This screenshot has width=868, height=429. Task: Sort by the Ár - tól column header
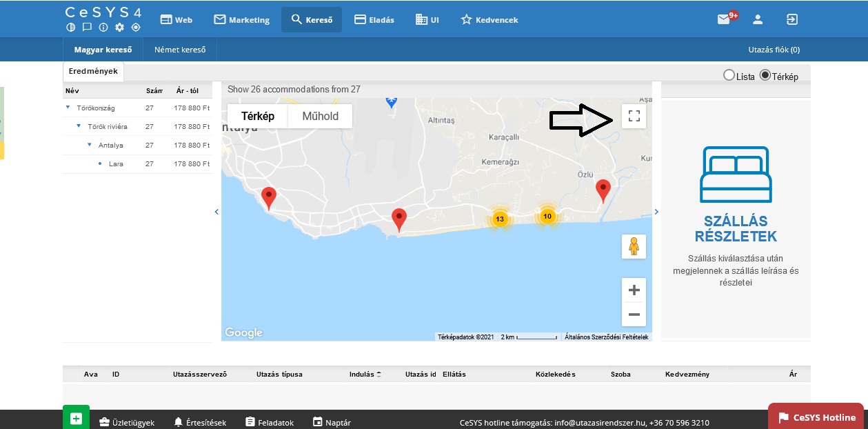coord(186,90)
